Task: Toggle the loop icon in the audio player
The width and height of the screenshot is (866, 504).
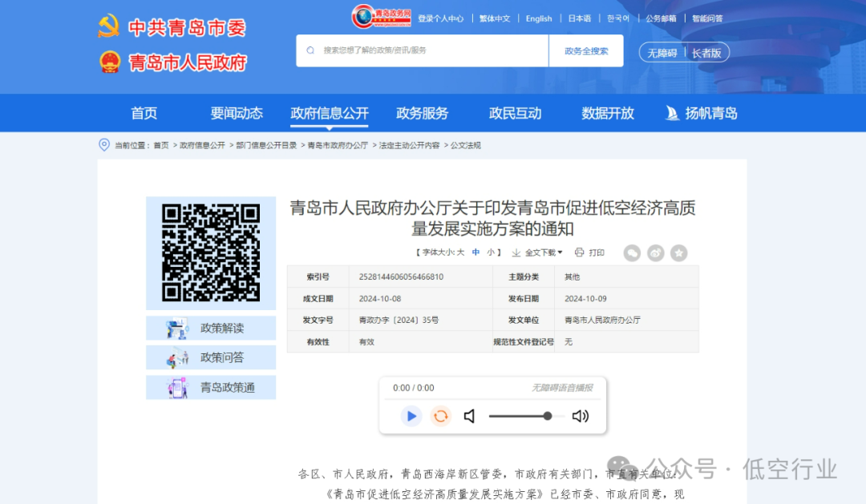Action: [x=440, y=416]
